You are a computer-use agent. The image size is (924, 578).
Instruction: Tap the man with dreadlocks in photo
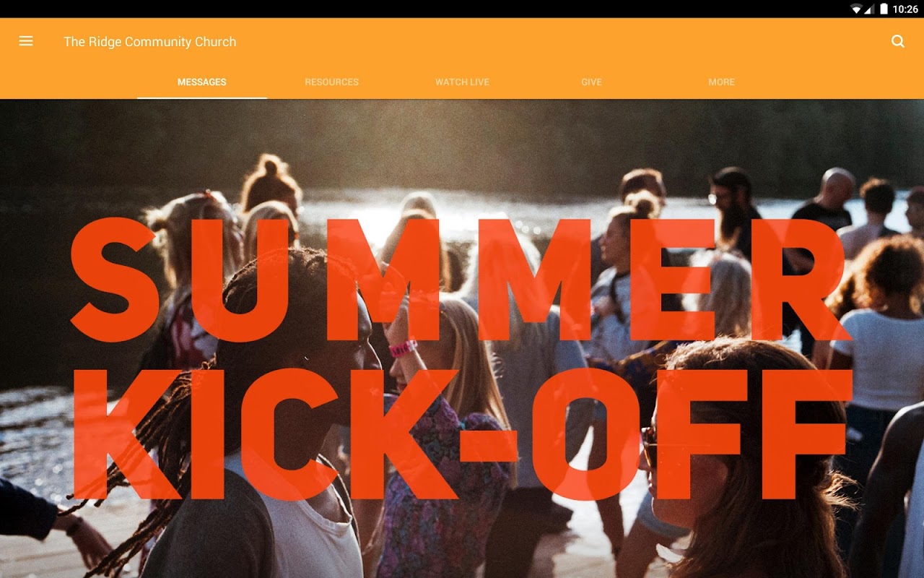coord(274,419)
